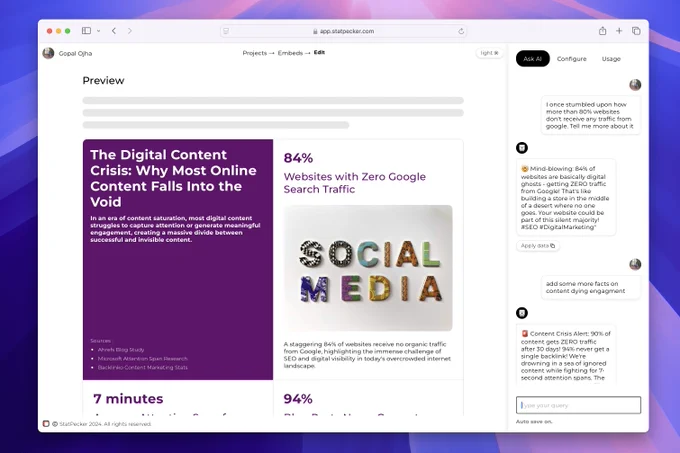This screenshot has height=453, width=680.
Task: Click the 'In an era of content saturation' subtitle
Action: [x=175, y=229]
